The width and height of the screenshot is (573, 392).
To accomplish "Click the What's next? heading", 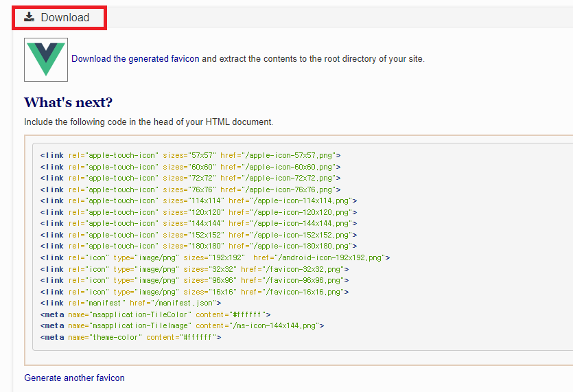I will 68,102.
